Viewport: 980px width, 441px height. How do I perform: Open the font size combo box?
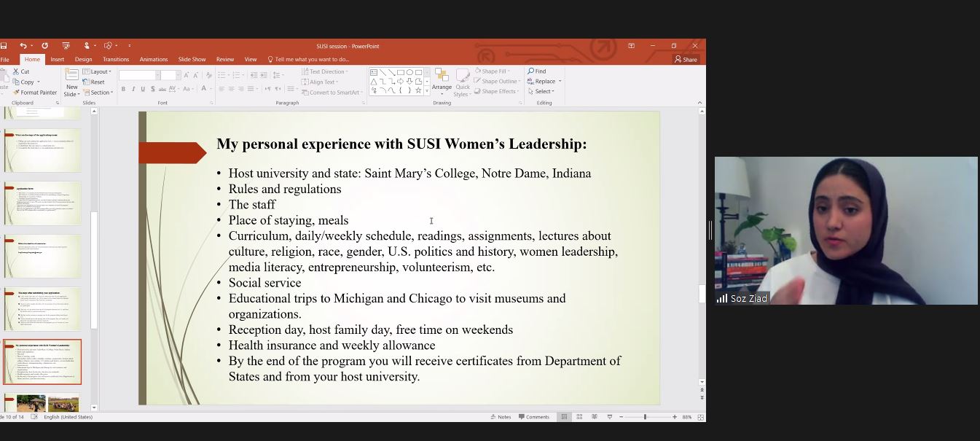pos(170,75)
